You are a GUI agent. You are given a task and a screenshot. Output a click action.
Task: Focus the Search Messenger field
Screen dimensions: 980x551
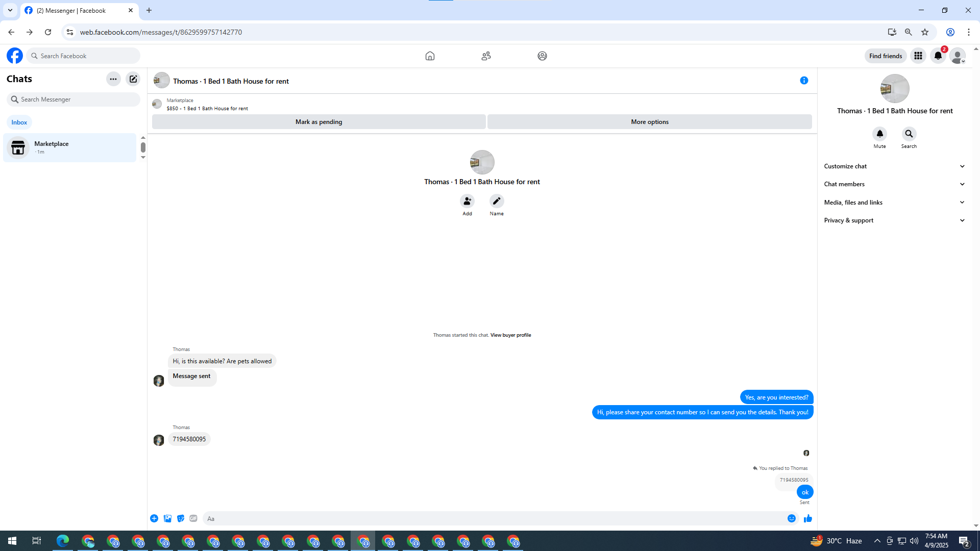click(x=73, y=99)
